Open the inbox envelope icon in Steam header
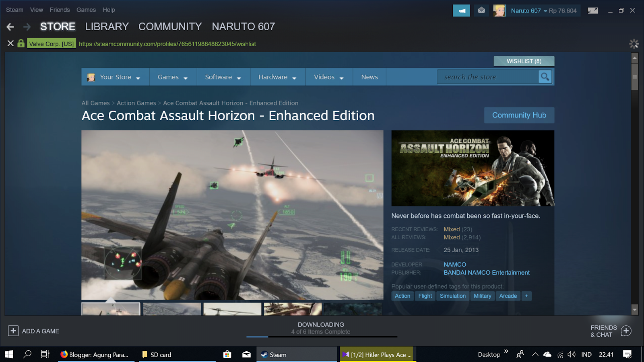This screenshot has height=362, width=644. 481,10
